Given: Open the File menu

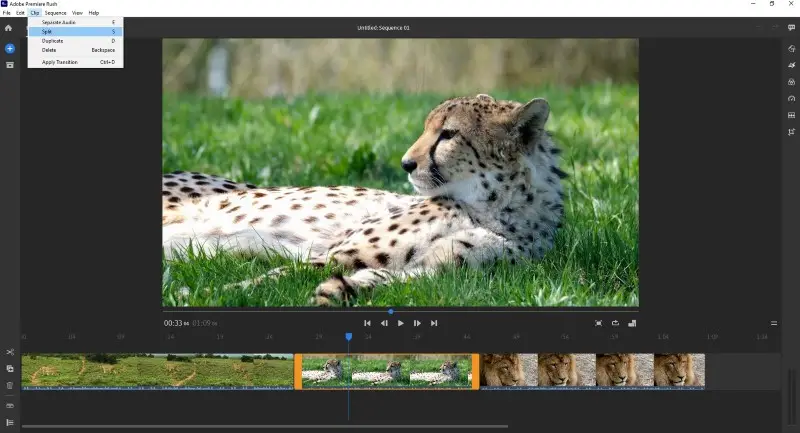Looking at the screenshot, I should [x=7, y=13].
